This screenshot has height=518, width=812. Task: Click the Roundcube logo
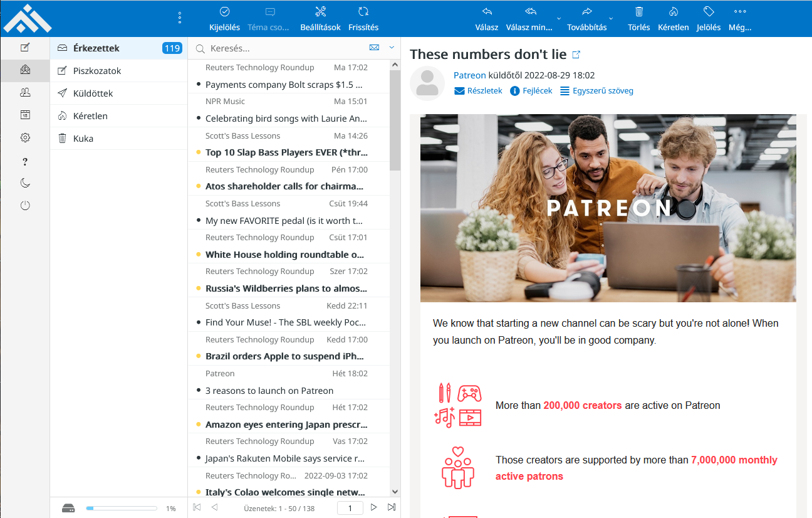[x=27, y=18]
